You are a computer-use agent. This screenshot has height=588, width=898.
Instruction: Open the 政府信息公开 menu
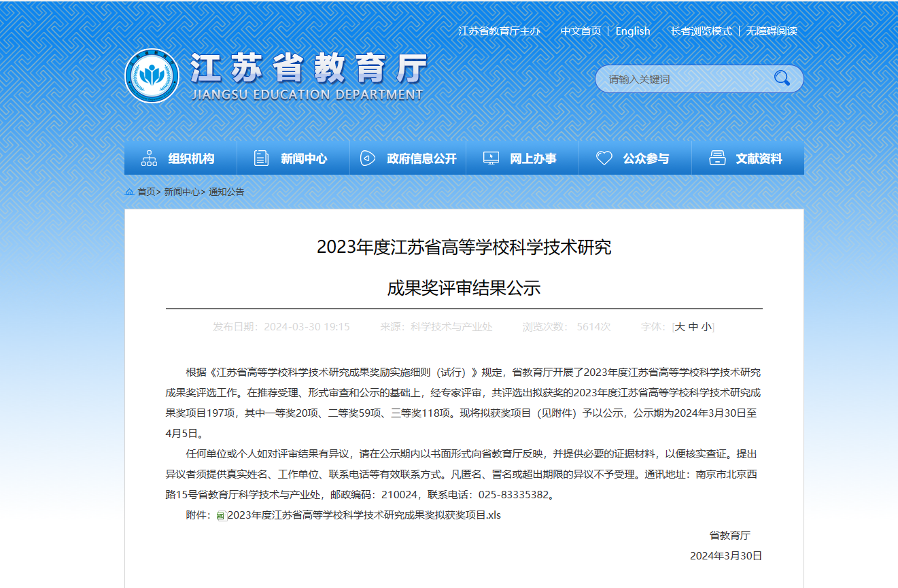click(x=421, y=158)
